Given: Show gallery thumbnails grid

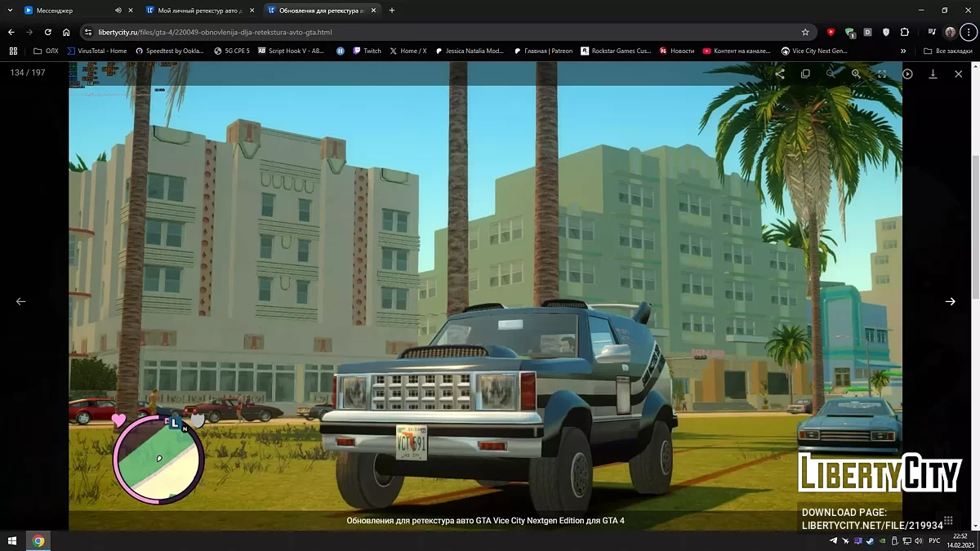Looking at the screenshot, I should click(x=948, y=520).
